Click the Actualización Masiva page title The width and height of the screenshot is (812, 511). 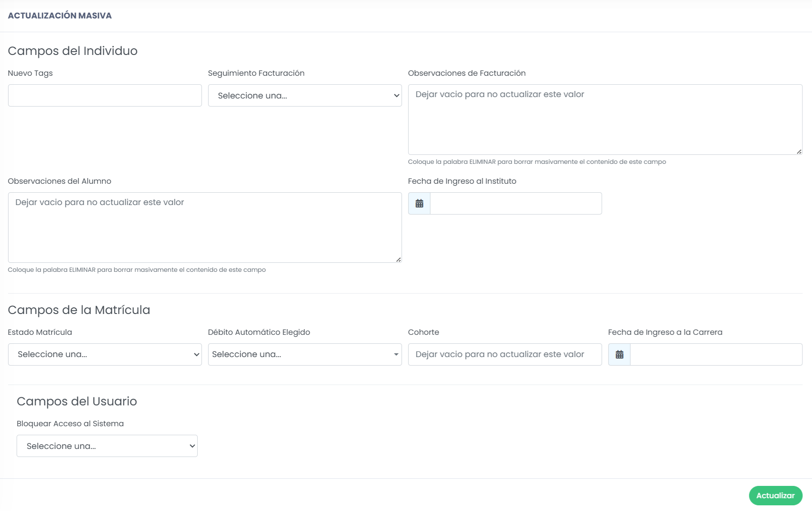(x=60, y=16)
